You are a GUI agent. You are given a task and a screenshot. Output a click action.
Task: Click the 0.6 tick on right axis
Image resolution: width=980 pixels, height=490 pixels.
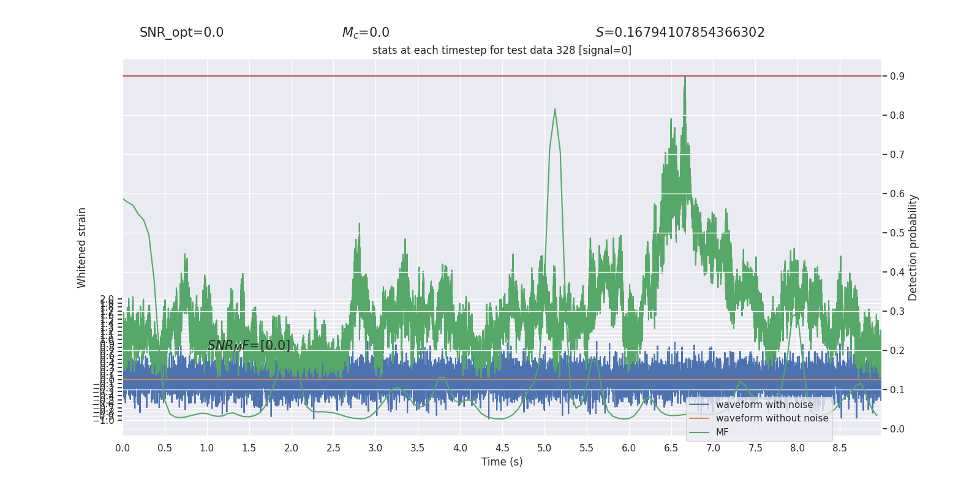pyautogui.click(x=897, y=194)
